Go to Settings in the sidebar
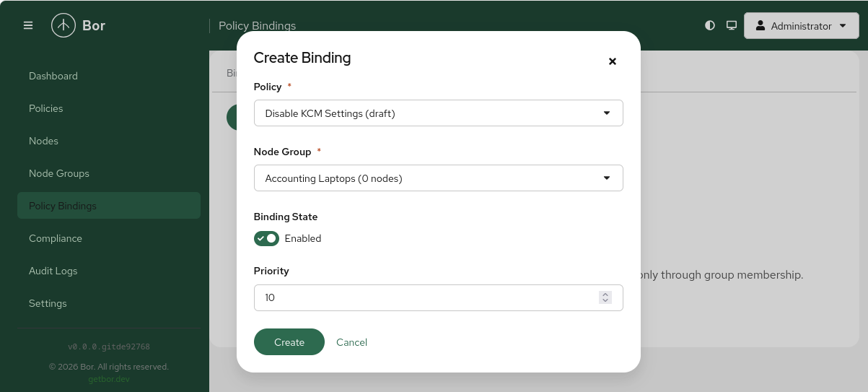This screenshot has height=392, width=868. [x=109, y=303]
